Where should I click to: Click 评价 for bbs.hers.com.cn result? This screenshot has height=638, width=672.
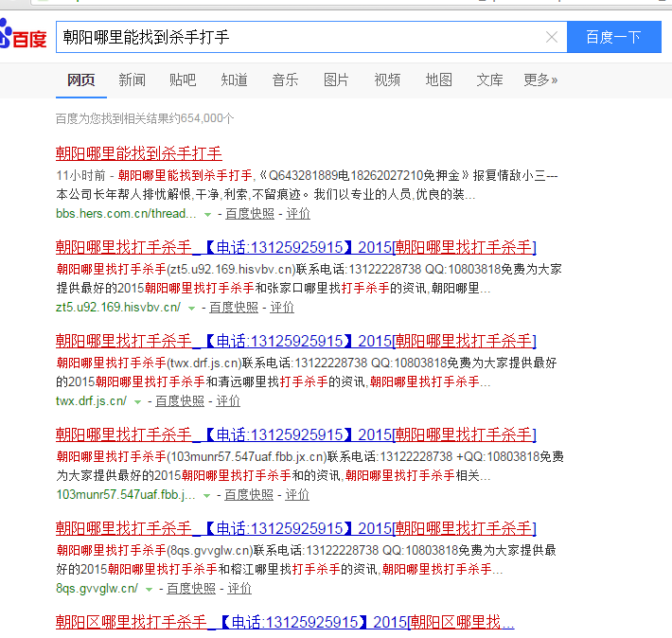[298, 214]
